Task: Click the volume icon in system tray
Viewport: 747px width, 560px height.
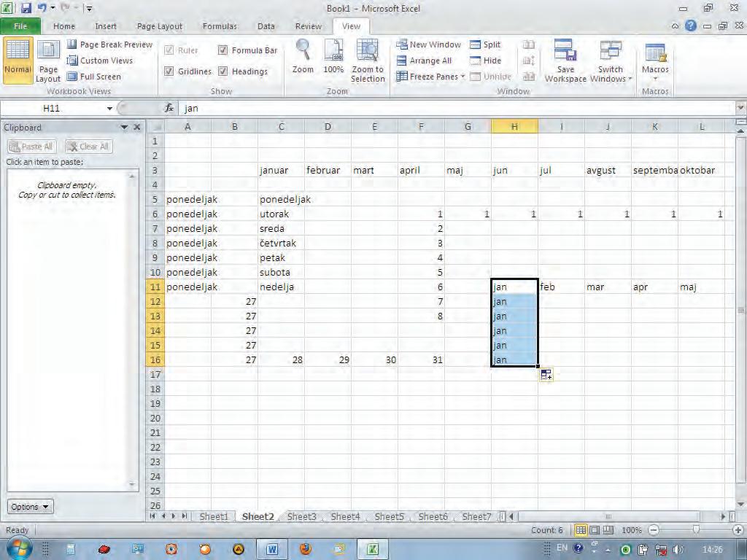Action: (678, 550)
